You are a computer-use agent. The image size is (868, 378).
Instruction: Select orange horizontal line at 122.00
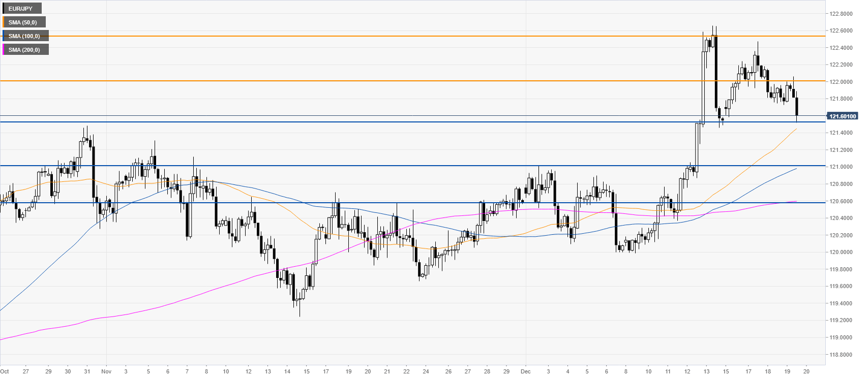(412, 81)
